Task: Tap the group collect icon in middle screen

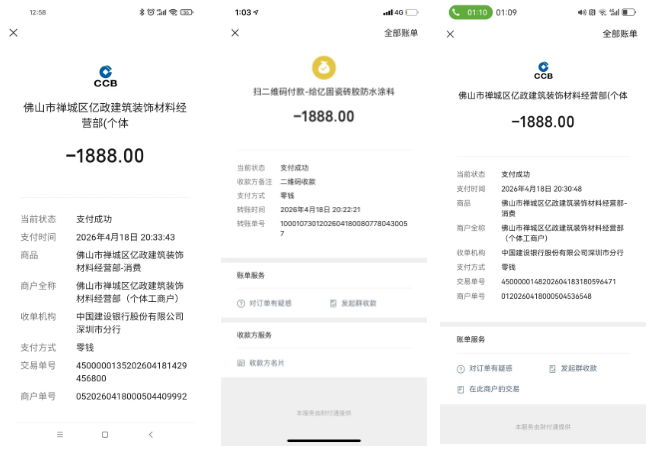Action: click(x=333, y=304)
